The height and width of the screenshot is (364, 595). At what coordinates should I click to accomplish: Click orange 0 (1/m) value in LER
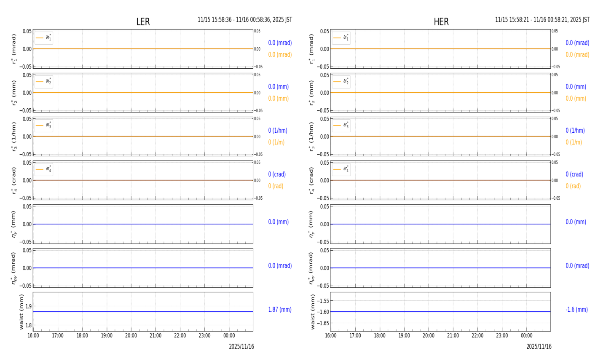pos(276,142)
